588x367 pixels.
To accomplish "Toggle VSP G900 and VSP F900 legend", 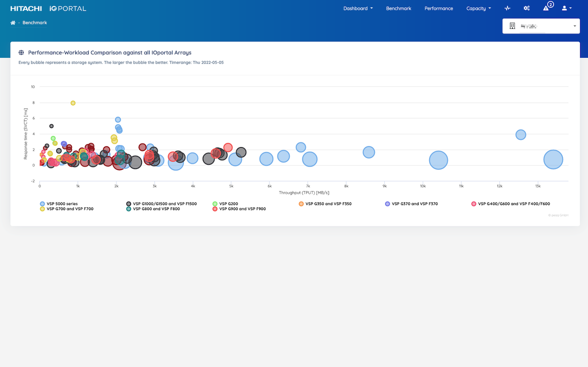I will pos(242,209).
